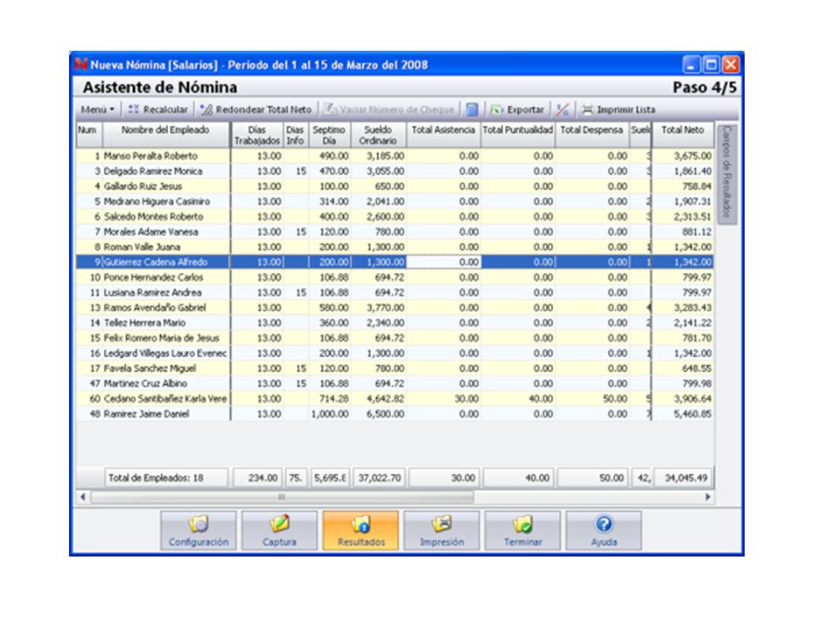Select row Manso Peralta Roberto
The height and width of the screenshot is (630, 840).
click(x=395, y=156)
